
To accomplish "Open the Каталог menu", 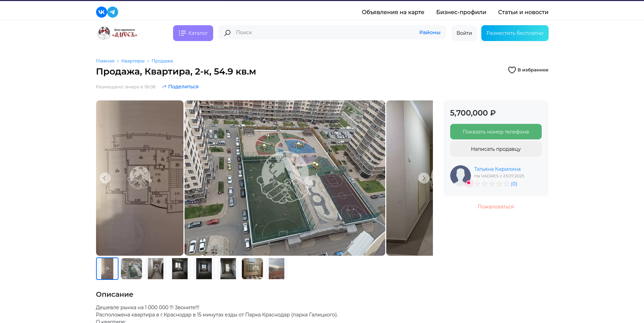I will 193,33.
